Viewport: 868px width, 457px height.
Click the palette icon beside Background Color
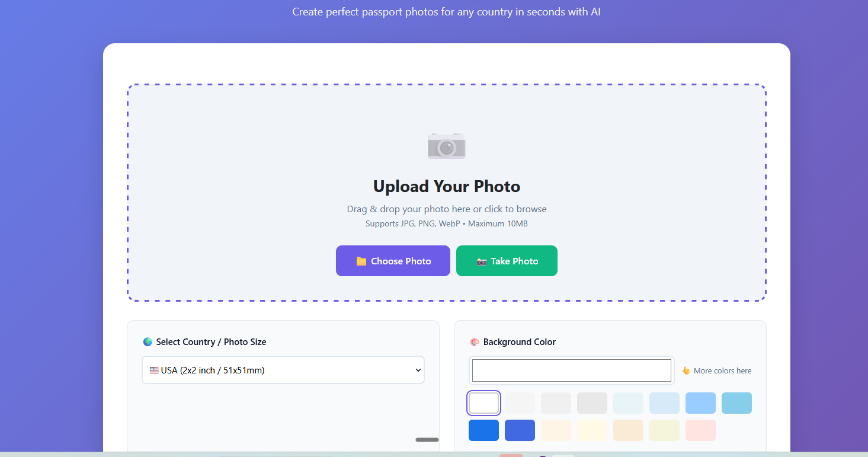tap(474, 342)
